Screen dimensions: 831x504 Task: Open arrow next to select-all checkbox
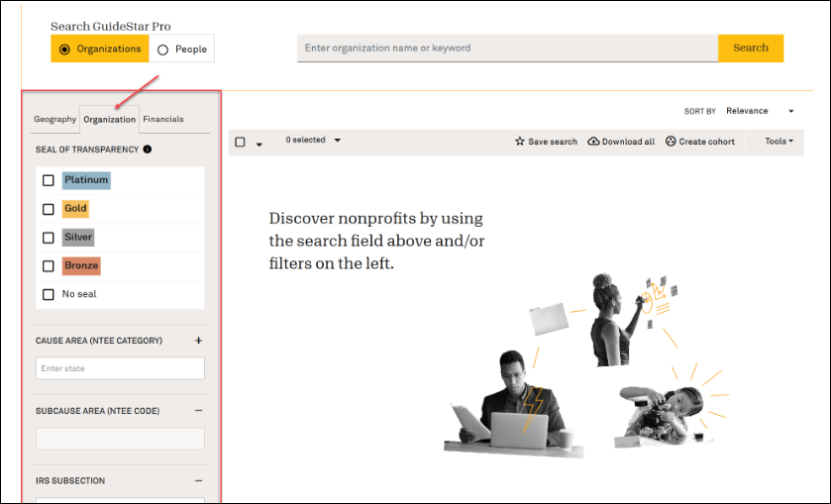260,145
